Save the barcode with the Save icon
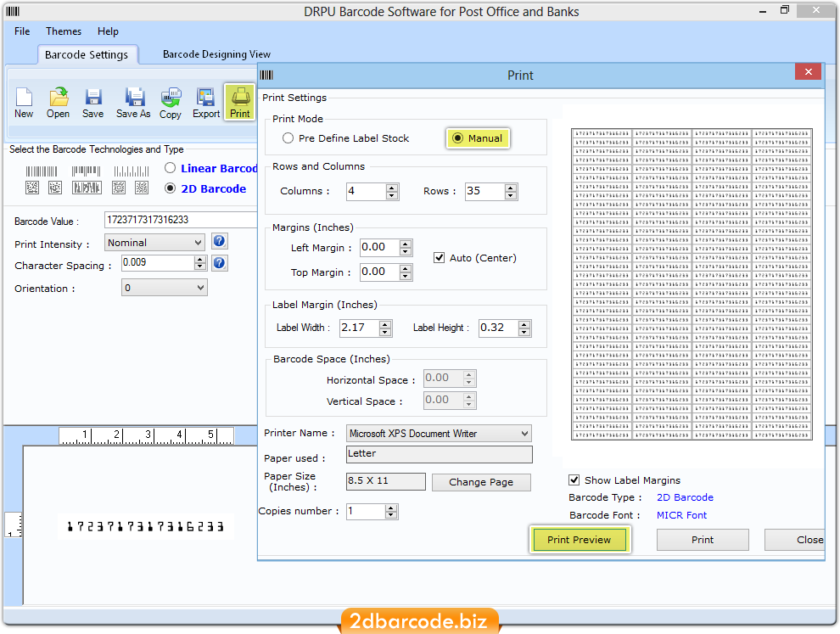The height and width of the screenshot is (634, 840). pos(92,103)
